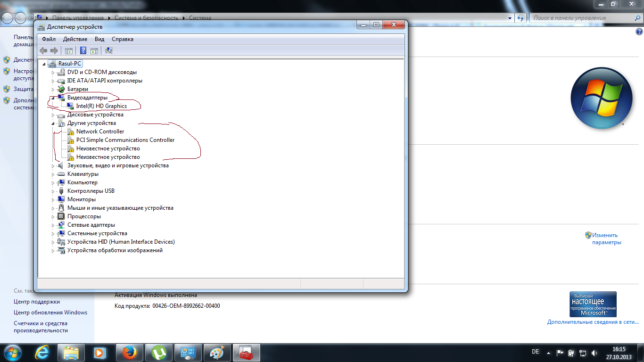Open Action Center flag tray icon

click(x=560, y=353)
